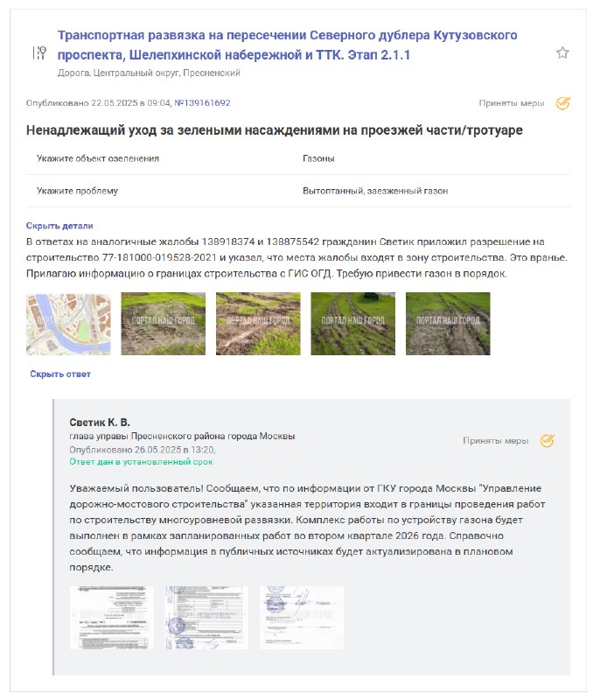Click the favorite star icon
This screenshot has width=593, height=700.
pyautogui.click(x=562, y=52)
